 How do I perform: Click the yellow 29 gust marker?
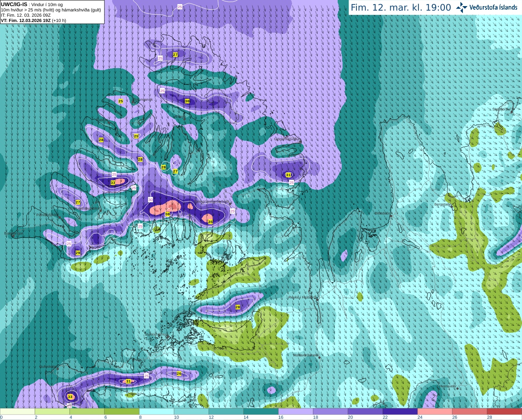78,253
